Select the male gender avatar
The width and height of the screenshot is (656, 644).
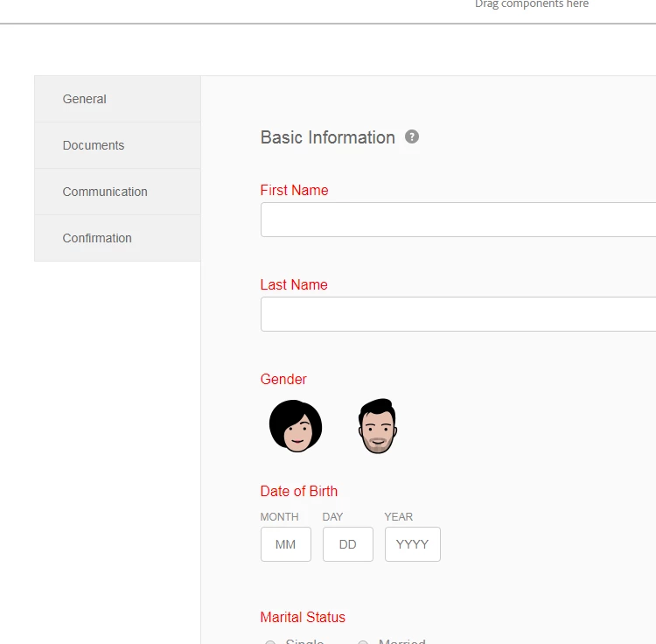[x=377, y=426]
